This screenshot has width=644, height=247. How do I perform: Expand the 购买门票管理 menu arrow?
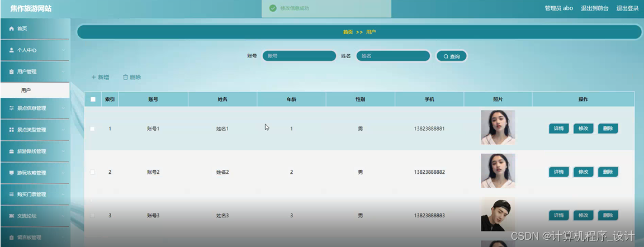coord(63,194)
